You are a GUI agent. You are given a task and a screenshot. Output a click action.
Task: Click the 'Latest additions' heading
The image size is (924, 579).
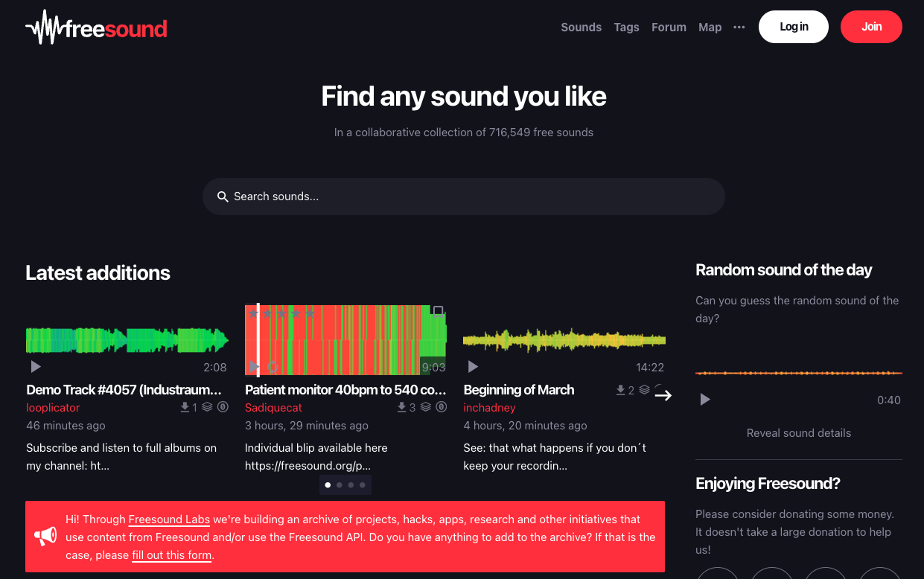click(98, 272)
